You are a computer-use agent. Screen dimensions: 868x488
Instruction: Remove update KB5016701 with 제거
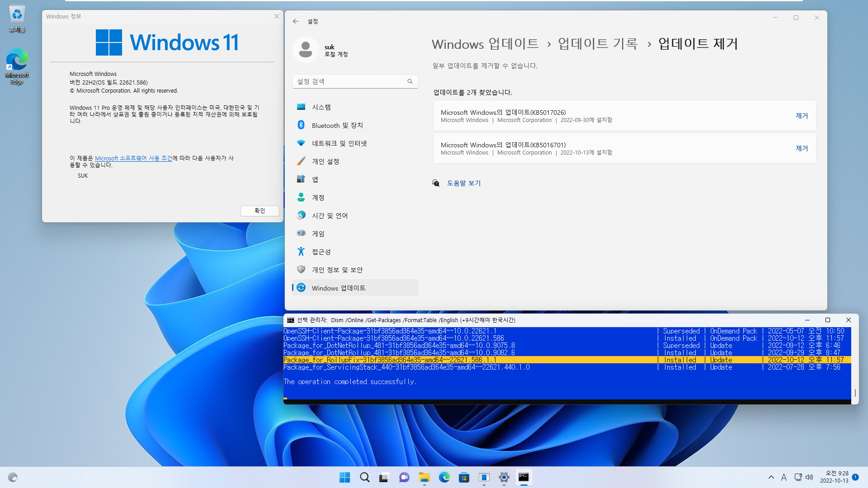[x=802, y=148]
